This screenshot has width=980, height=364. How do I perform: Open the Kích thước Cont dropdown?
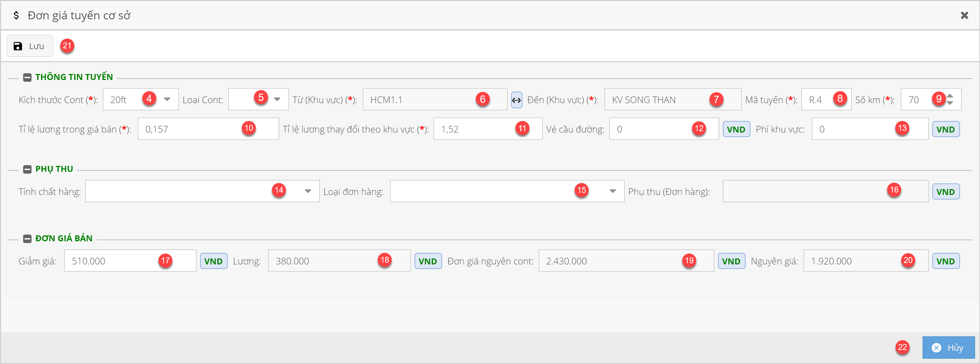167,100
